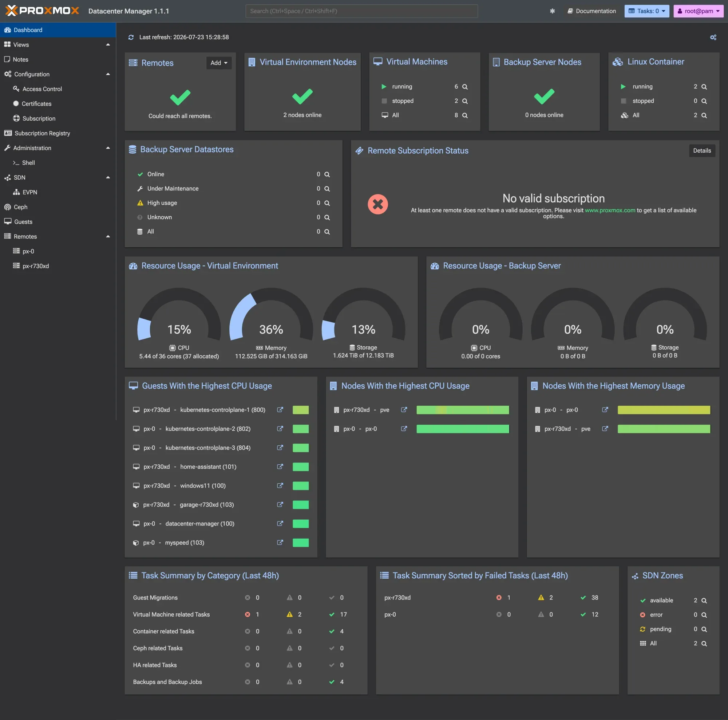Open home-assistant (101) external link icon
Screen dimensions: 728x720
(x=280, y=467)
